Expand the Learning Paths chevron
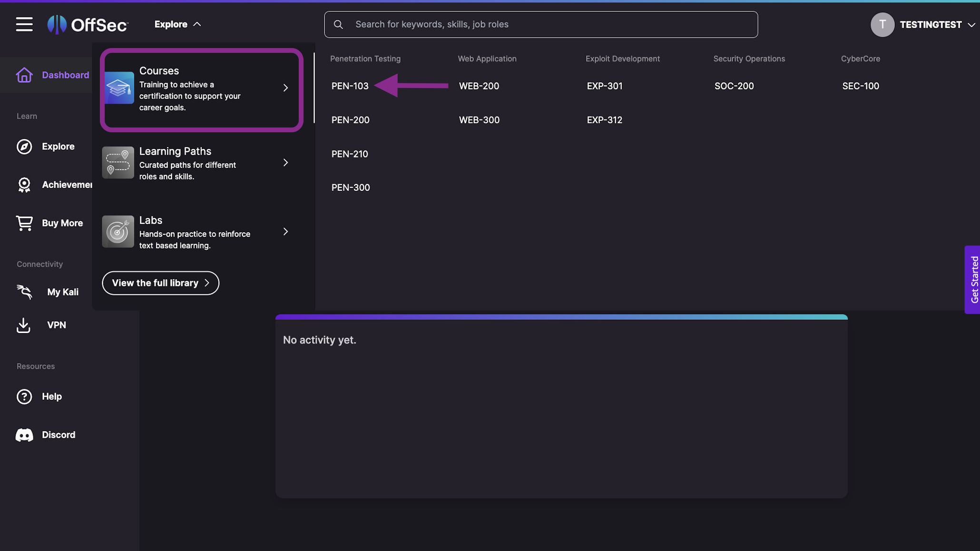This screenshot has height=551, width=980. click(285, 163)
